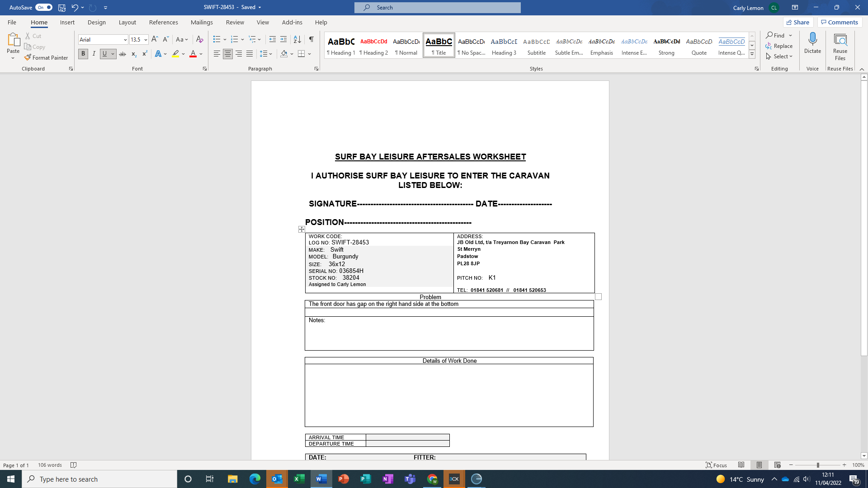
Task: Click the Sort icon in Paragraph group
Action: coord(297,39)
